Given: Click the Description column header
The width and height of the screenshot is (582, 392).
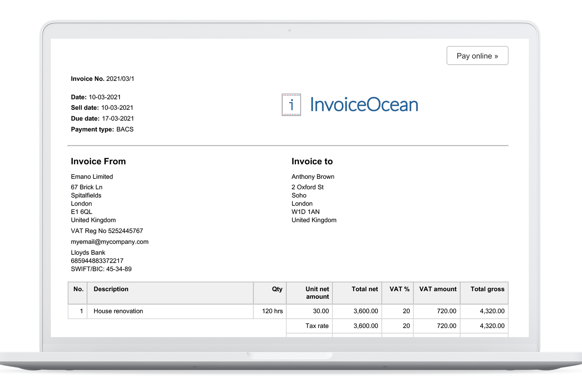Looking at the screenshot, I should point(111,289).
